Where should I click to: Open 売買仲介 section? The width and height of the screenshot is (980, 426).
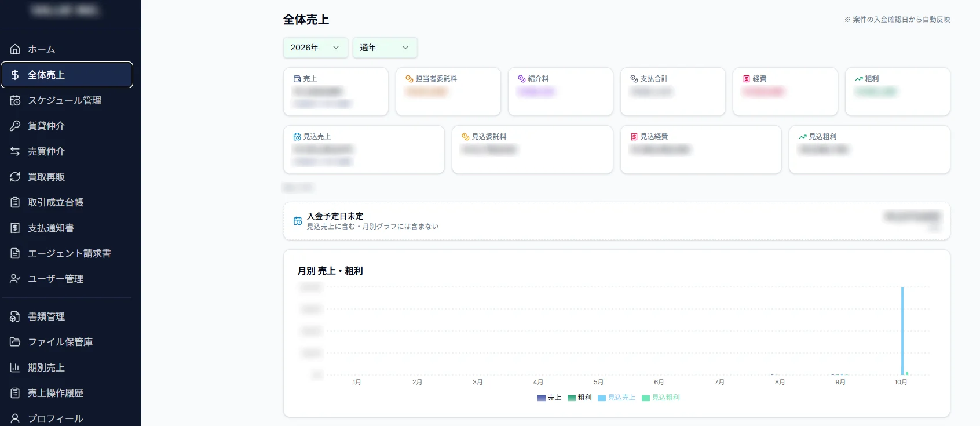(67, 151)
